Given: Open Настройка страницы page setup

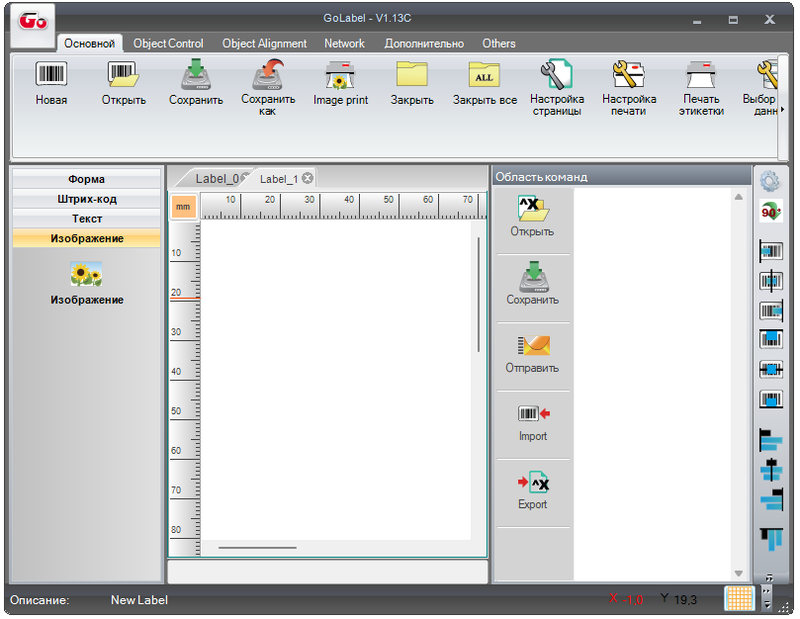Looking at the screenshot, I should click(x=556, y=76).
